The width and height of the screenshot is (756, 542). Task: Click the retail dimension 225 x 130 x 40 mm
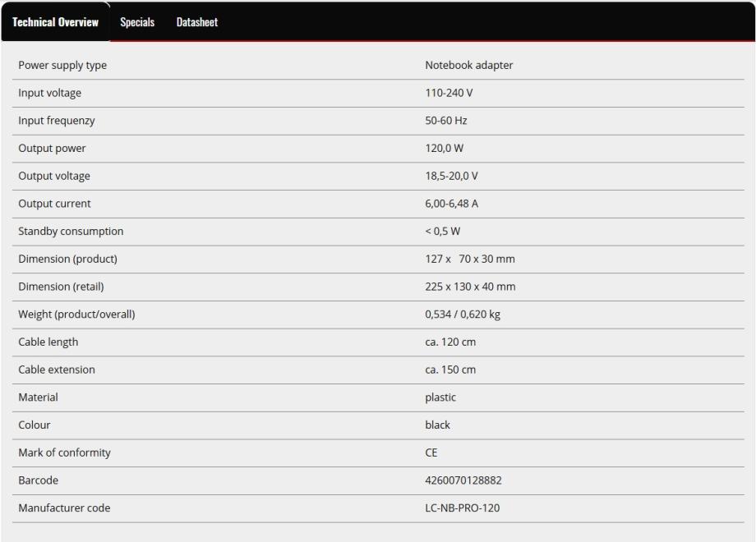(x=470, y=287)
